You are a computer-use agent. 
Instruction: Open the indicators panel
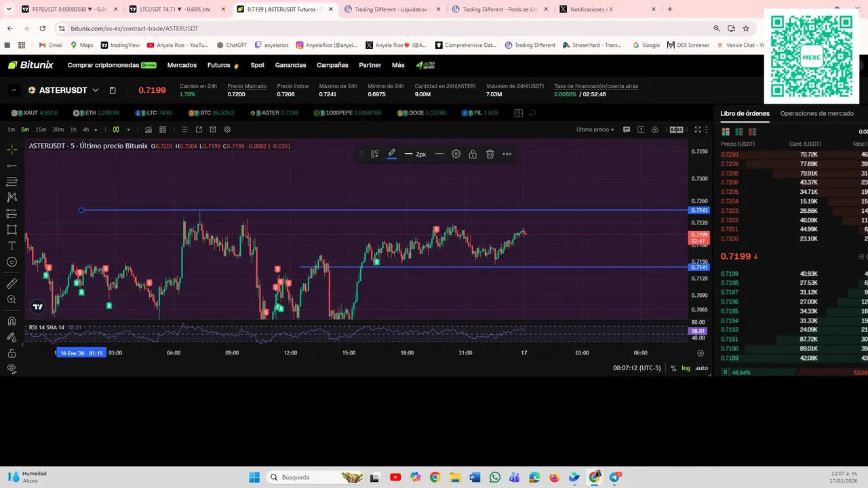pyautogui.click(x=149, y=129)
